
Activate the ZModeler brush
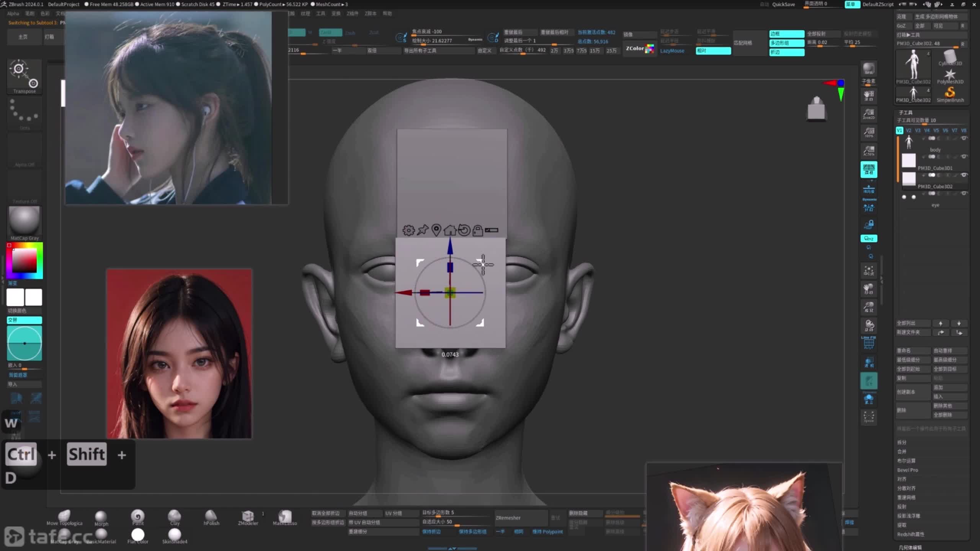coord(248,517)
